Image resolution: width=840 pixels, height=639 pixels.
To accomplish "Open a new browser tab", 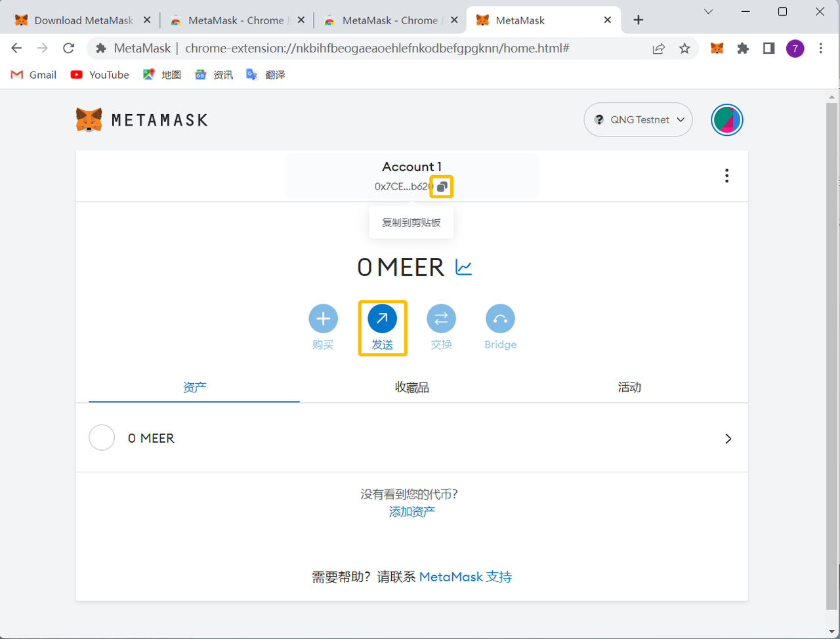I will 638,20.
